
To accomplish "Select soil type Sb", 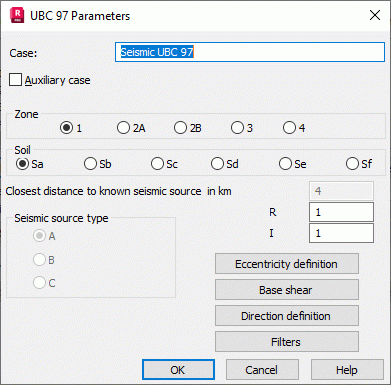I will pos(90,164).
